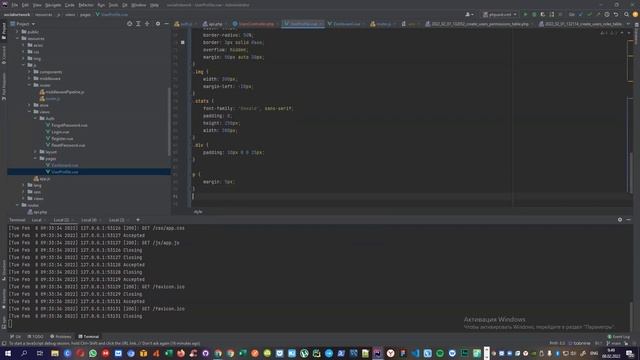The width and height of the screenshot is (640, 360).
Task: Open the Tools menu
Action: point(113,5)
